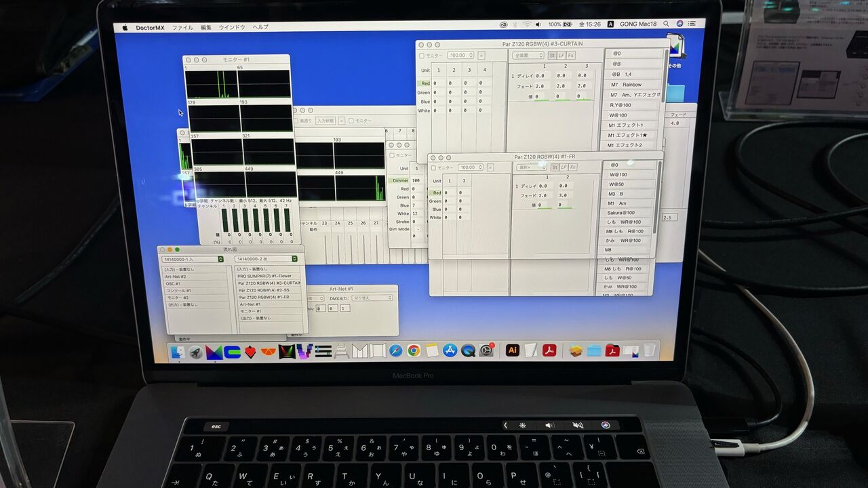
Task: Open the App Store dock icon
Action: (x=450, y=350)
